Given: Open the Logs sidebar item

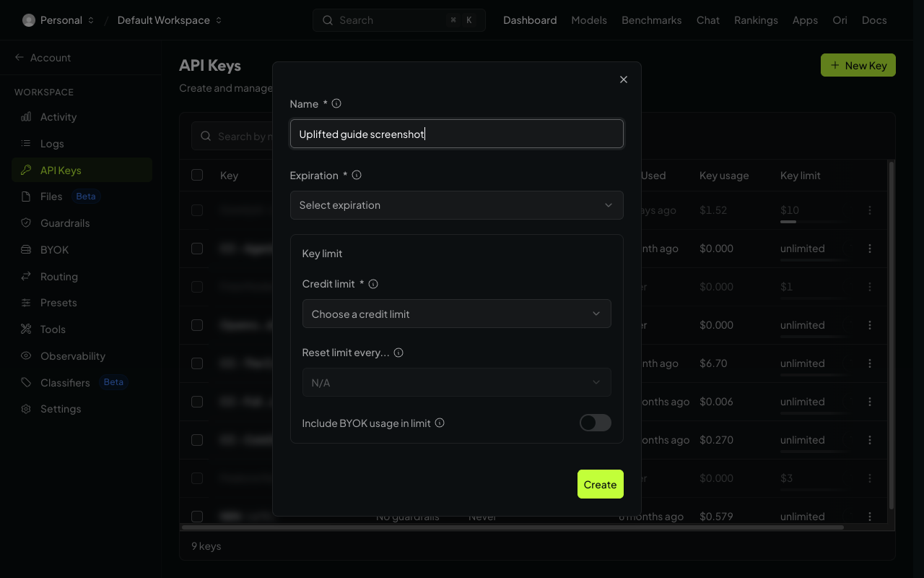Looking at the screenshot, I should pyautogui.click(x=82, y=144).
